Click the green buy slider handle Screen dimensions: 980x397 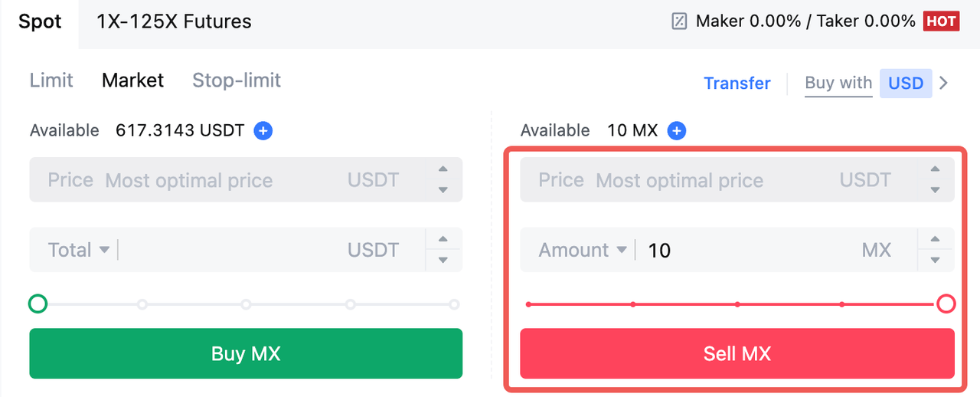pyautogui.click(x=38, y=304)
